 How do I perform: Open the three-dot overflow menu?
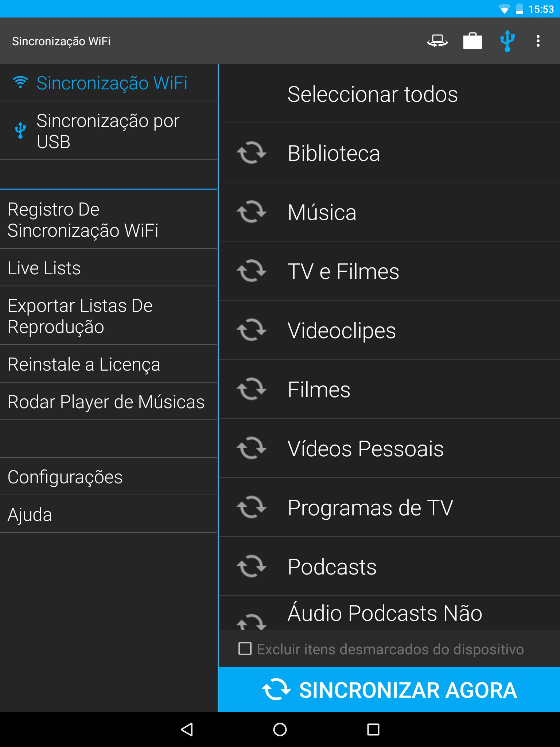[x=538, y=41]
